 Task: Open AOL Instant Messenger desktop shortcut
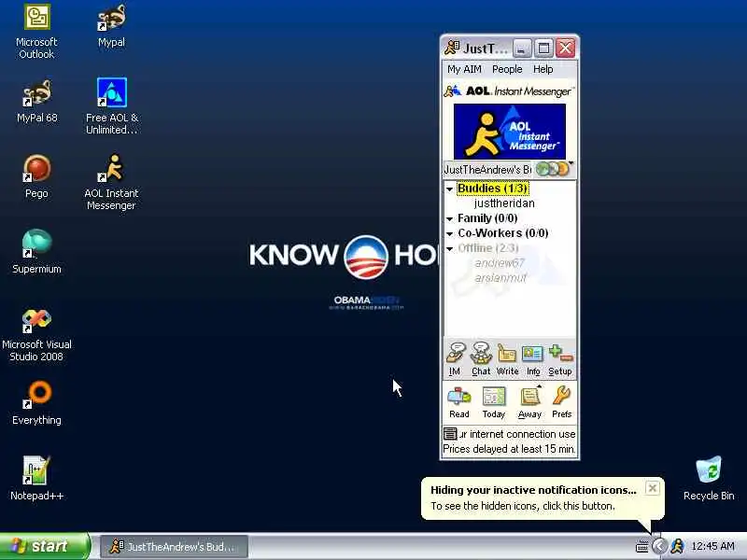click(111, 182)
